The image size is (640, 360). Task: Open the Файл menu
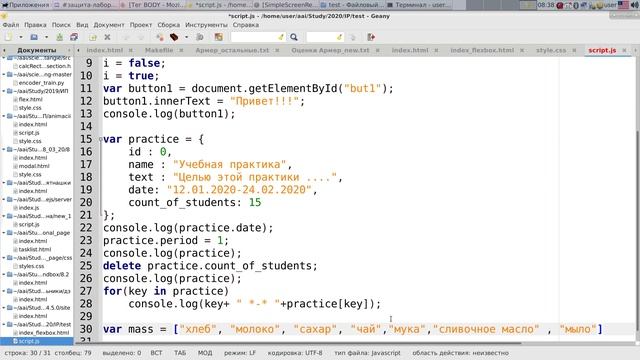coord(11,25)
